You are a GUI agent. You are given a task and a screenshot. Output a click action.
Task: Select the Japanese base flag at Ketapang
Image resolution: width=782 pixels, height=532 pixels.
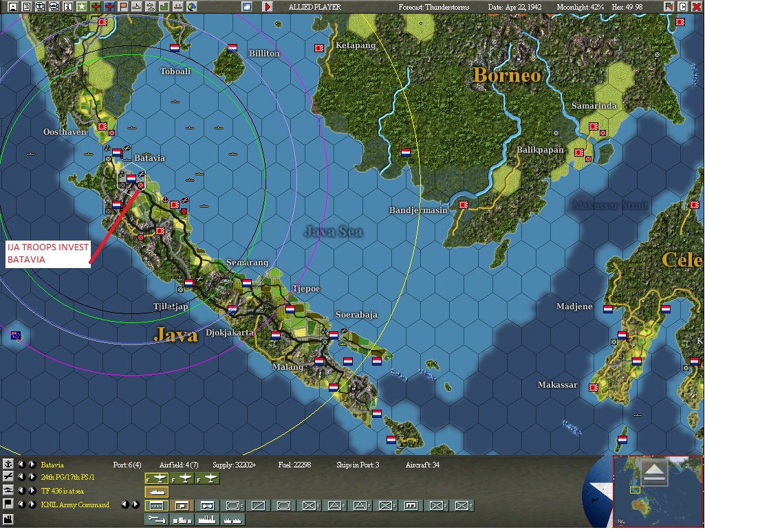[x=319, y=48]
